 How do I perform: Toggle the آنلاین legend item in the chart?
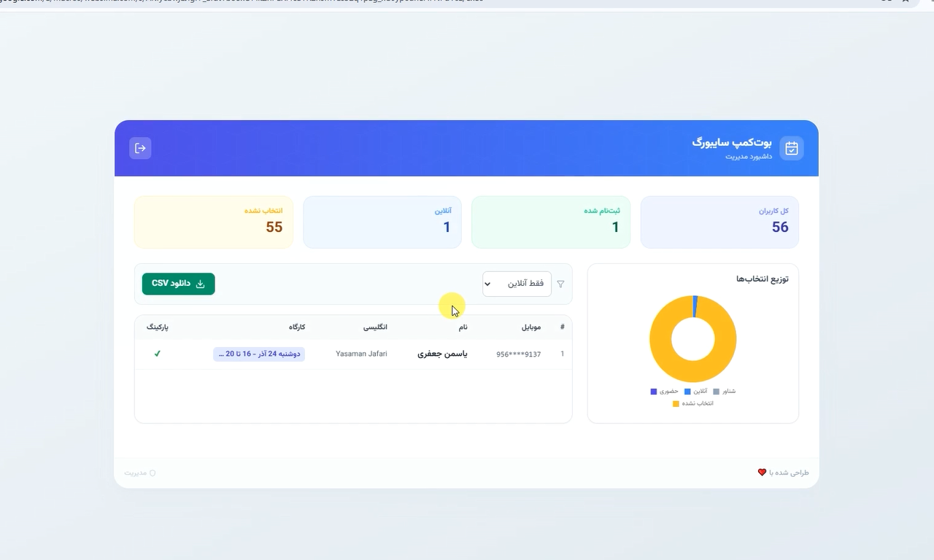point(695,392)
